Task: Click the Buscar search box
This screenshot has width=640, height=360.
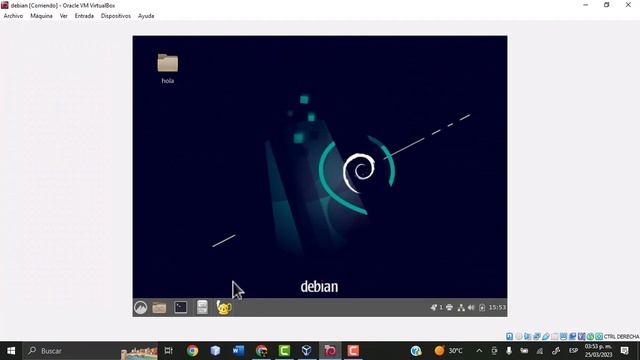Action: click(x=90, y=351)
